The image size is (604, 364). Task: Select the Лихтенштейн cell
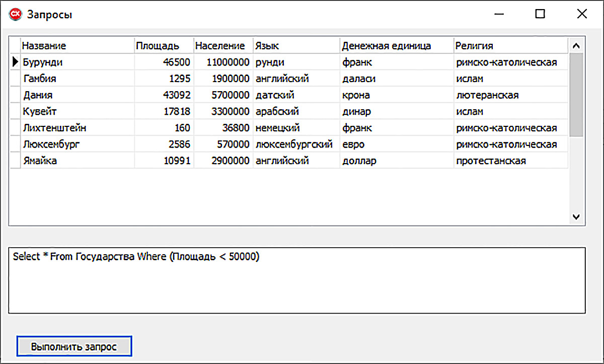77,128
